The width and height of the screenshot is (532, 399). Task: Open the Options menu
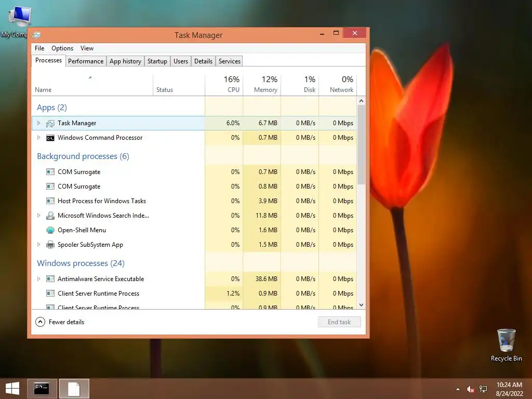(x=62, y=48)
